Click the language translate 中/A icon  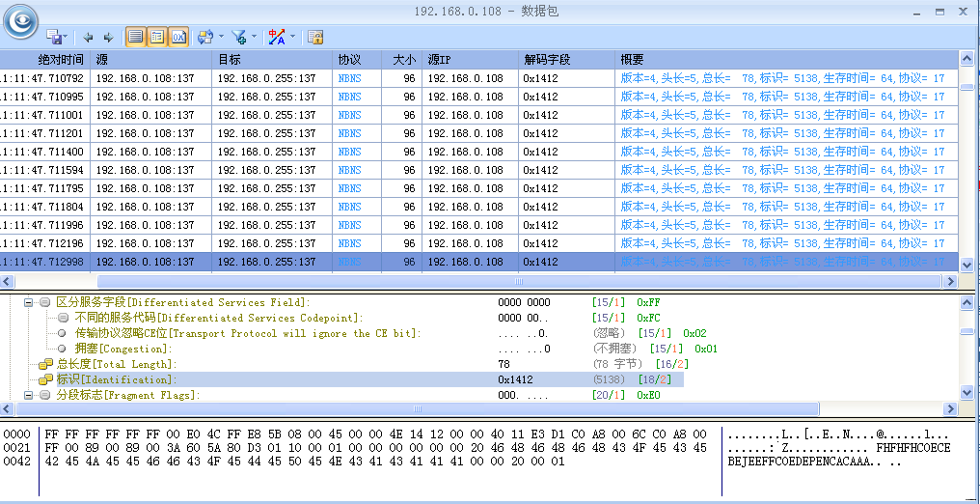pos(277,38)
